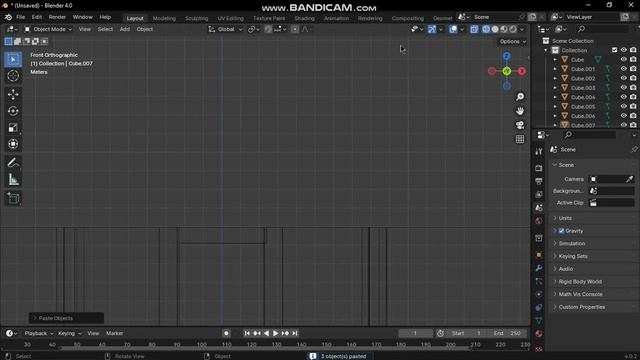Select the 3D Cursor tool
Image resolution: width=640 pixels, height=360 pixels.
13,76
